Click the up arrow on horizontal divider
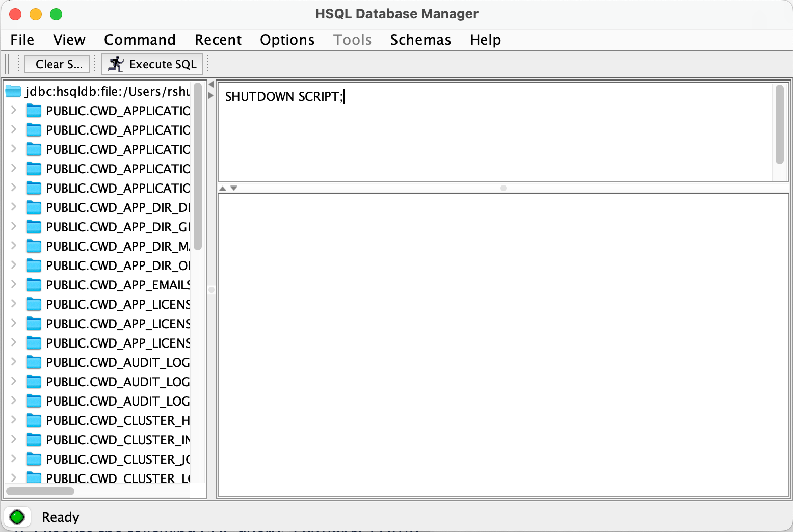This screenshot has height=532, width=793. (x=223, y=188)
